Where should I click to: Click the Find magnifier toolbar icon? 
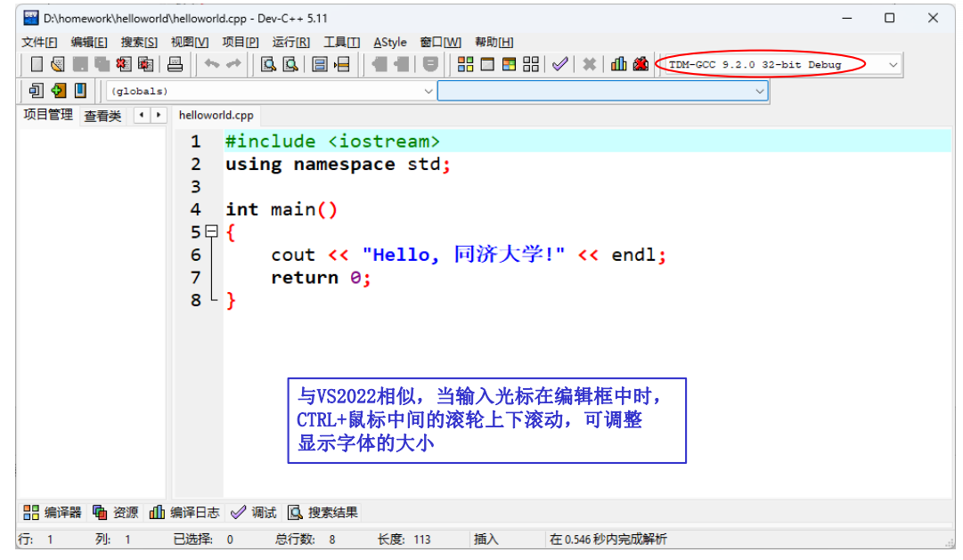tap(267, 64)
